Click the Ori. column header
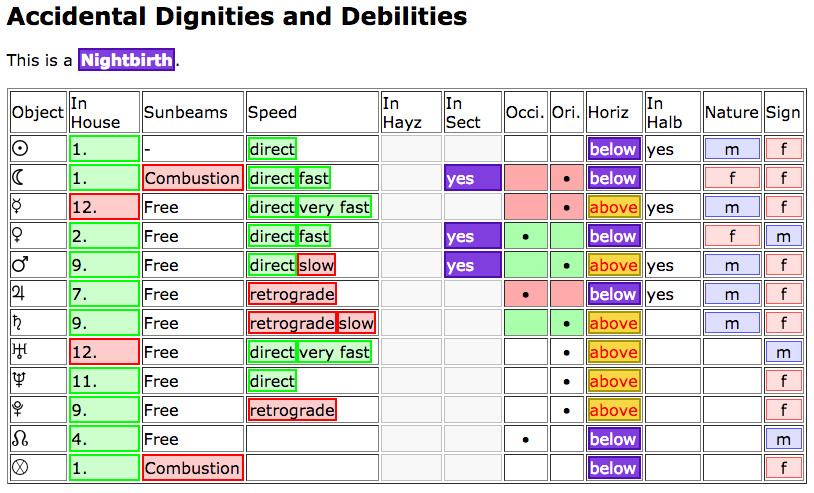Image resolution: width=814 pixels, height=493 pixels. [566, 112]
